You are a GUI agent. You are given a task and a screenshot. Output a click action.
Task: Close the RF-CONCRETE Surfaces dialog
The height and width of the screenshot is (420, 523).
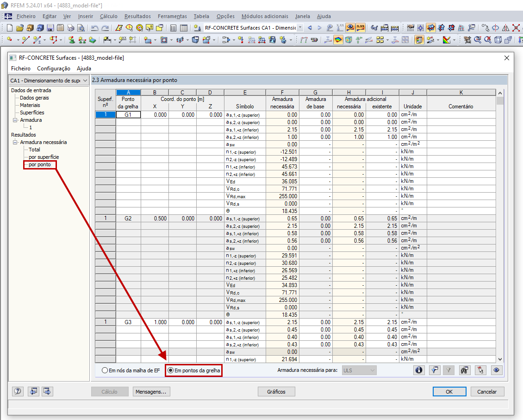point(507,58)
